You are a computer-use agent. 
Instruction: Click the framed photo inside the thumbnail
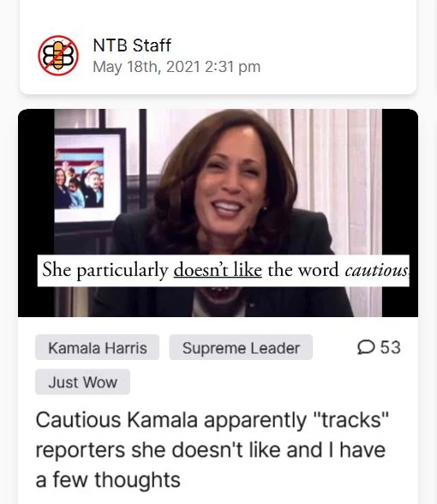pyautogui.click(x=88, y=176)
